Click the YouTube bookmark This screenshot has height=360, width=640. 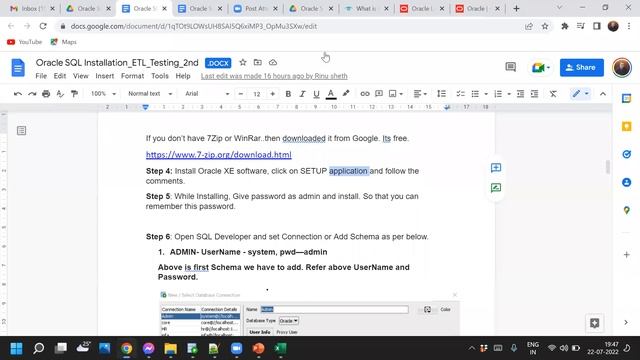(24, 42)
